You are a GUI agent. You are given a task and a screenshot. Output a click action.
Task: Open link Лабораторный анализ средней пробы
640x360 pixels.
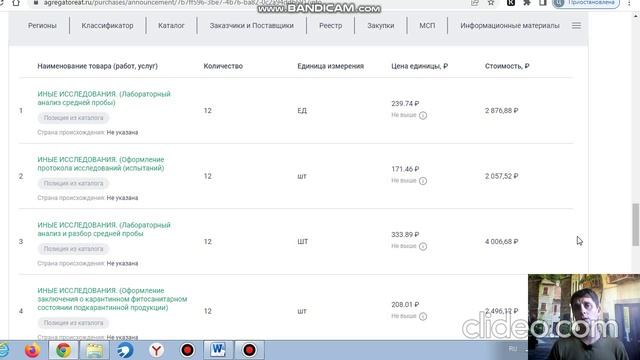pyautogui.click(x=104, y=98)
